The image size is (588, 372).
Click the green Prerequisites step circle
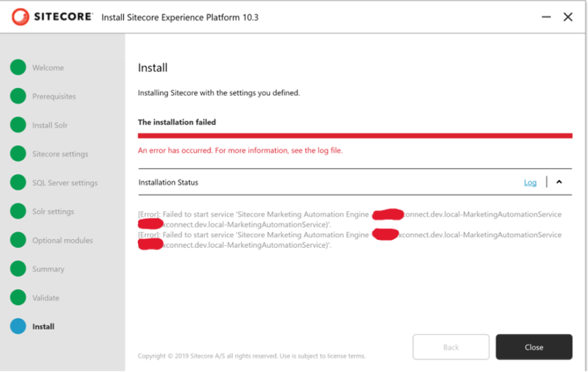click(18, 96)
